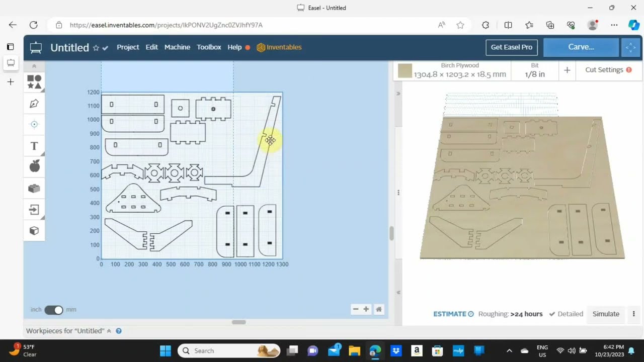The width and height of the screenshot is (644, 362).
Task: Open the 3D box tool
Action: click(x=34, y=188)
